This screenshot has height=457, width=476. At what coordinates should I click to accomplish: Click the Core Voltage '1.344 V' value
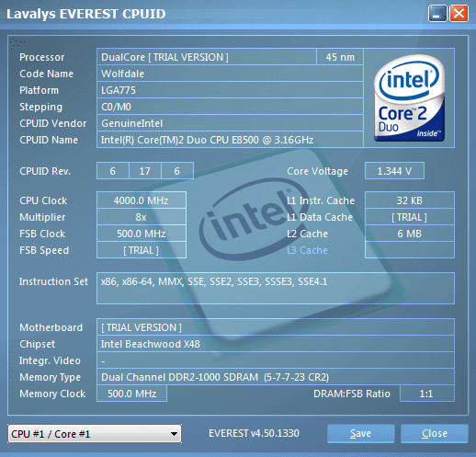coord(394,171)
